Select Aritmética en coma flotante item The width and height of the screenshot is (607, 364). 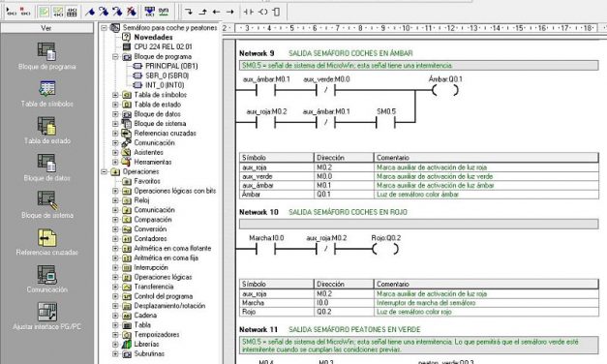(172, 248)
